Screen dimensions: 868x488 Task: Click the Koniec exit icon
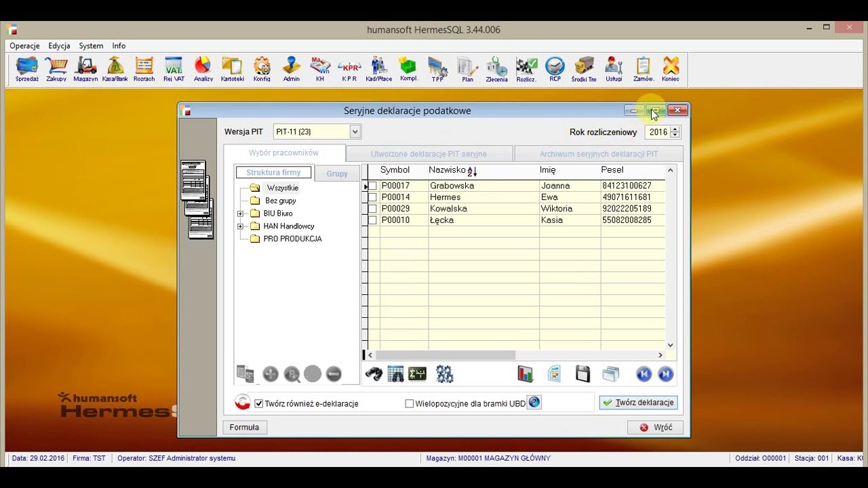click(x=671, y=70)
